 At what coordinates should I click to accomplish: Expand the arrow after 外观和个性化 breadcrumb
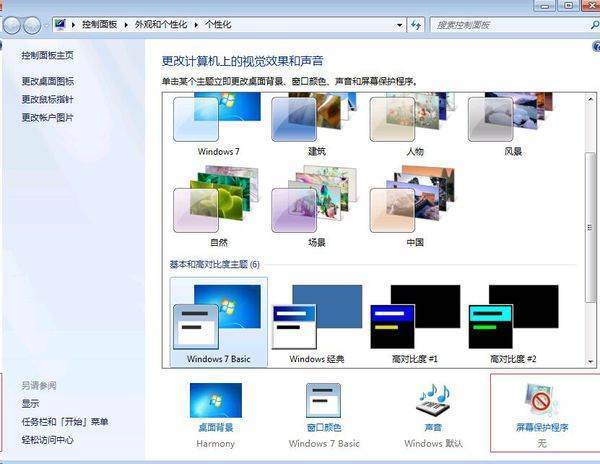(196, 25)
